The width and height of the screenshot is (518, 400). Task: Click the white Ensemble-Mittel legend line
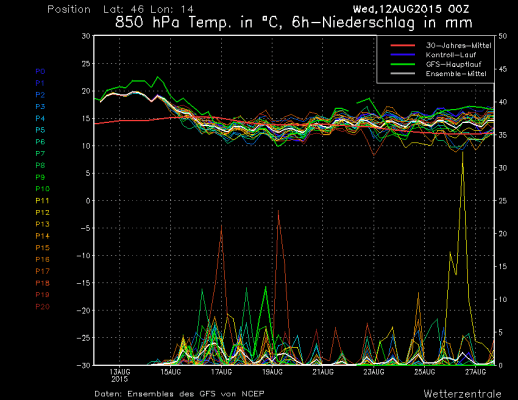[x=403, y=73]
